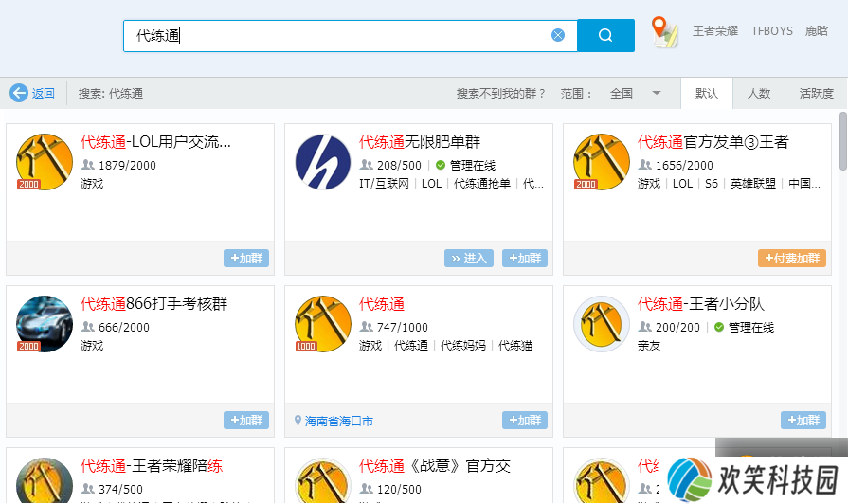Switch to the 活跃度 sort tab
848x504 pixels.
tap(816, 94)
